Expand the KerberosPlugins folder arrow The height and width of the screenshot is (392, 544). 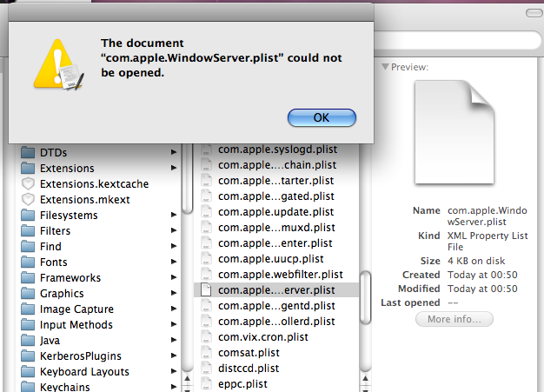174,355
